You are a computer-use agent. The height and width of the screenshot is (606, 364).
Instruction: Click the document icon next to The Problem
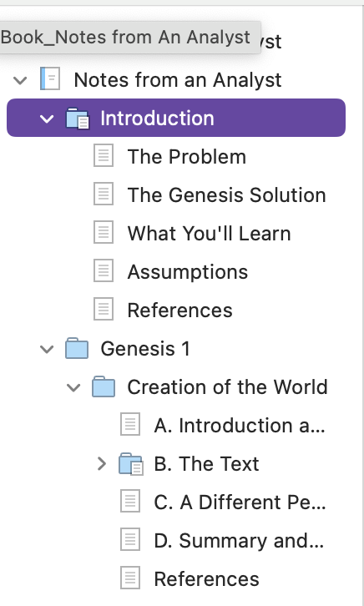point(104,156)
